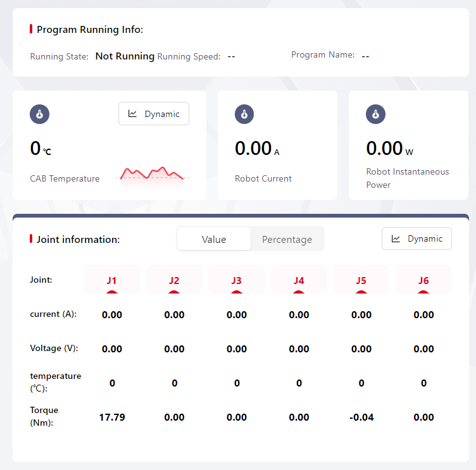
Task: Click the red indicator under J6
Action: pyautogui.click(x=423, y=292)
